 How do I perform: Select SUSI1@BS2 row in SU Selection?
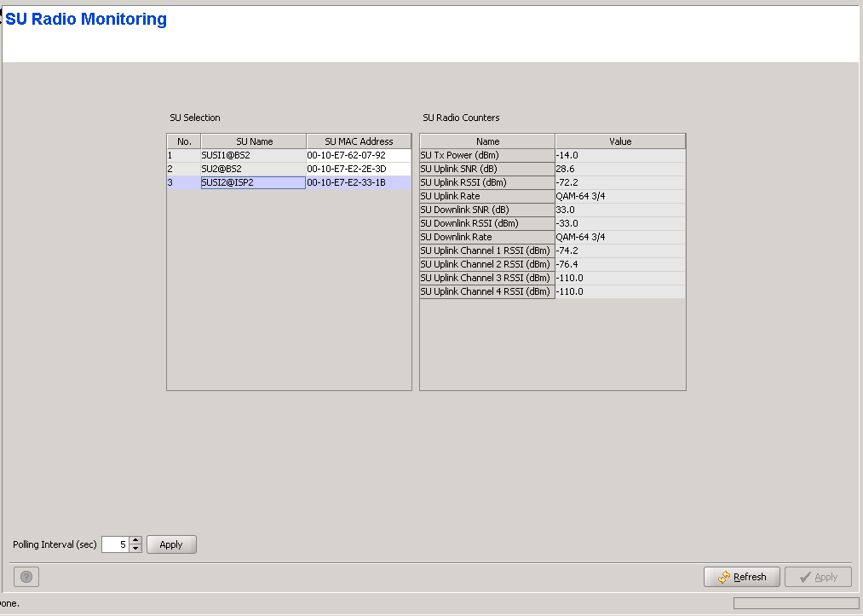(253, 156)
